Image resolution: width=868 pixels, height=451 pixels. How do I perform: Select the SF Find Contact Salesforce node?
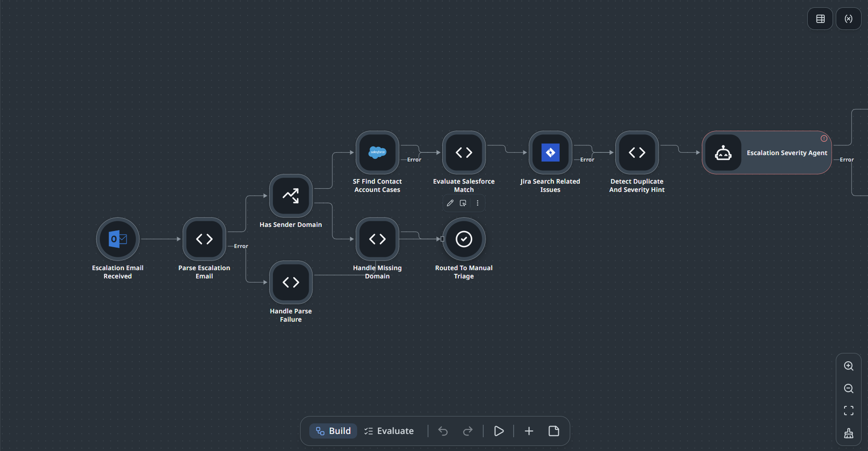[x=377, y=152]
